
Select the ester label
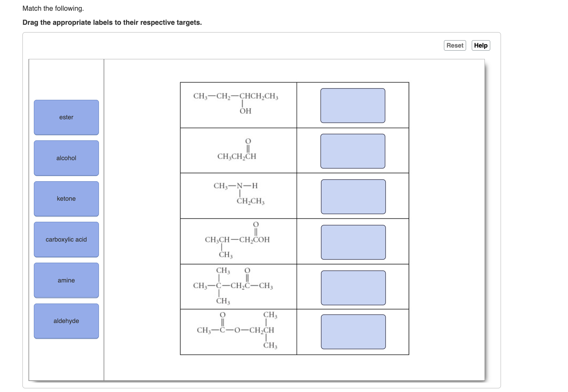tap(66, 117)
